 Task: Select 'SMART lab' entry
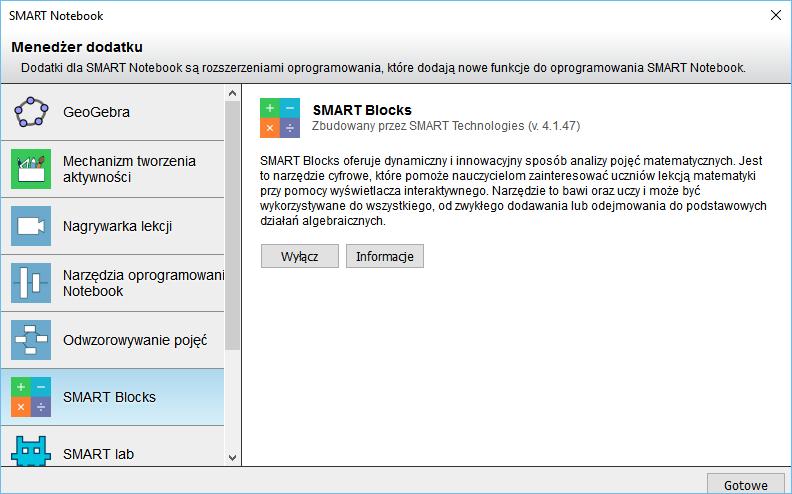click(98, 454)
